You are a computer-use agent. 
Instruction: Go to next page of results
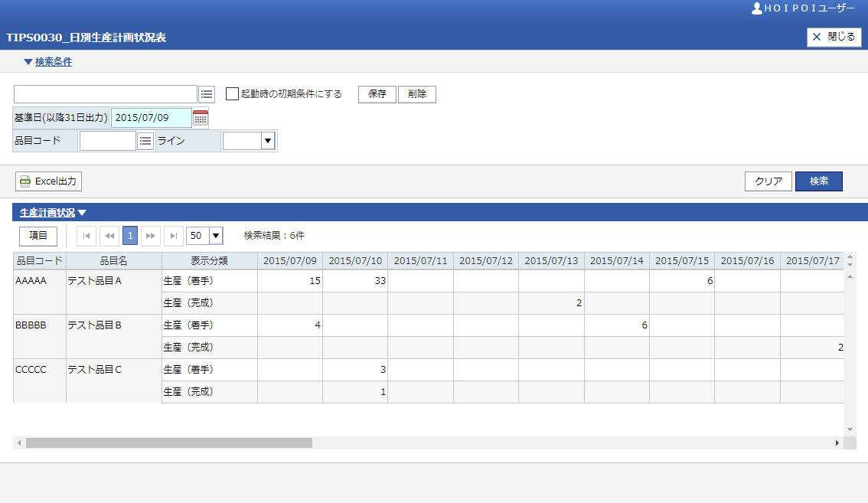(151, 236)
